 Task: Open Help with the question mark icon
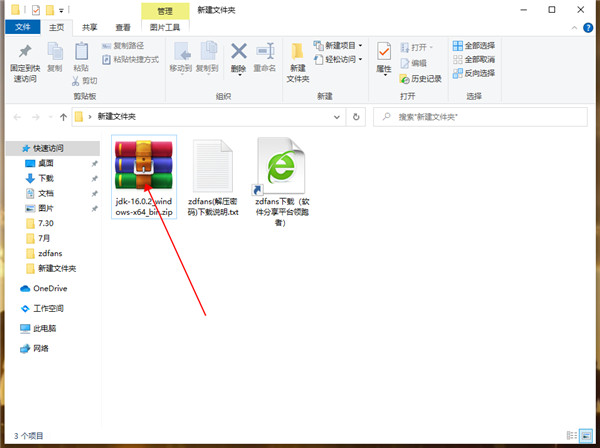[588, 28]
